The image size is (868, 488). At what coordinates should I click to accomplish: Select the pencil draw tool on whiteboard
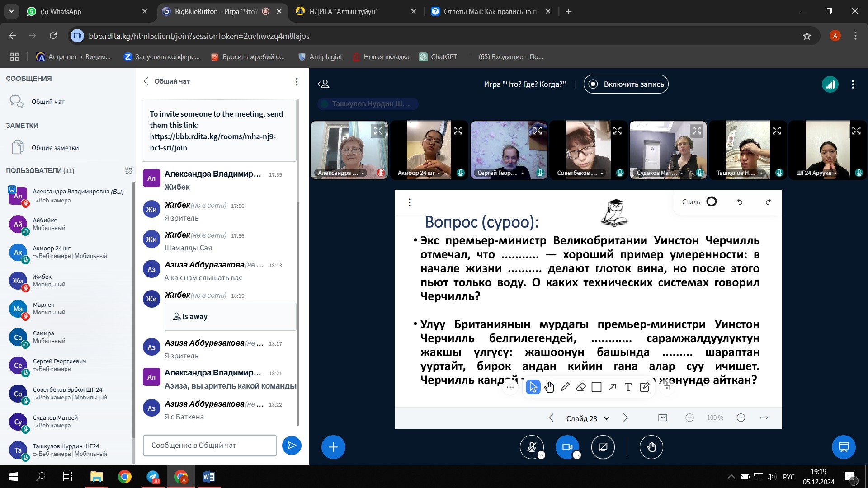click(565, 387)
